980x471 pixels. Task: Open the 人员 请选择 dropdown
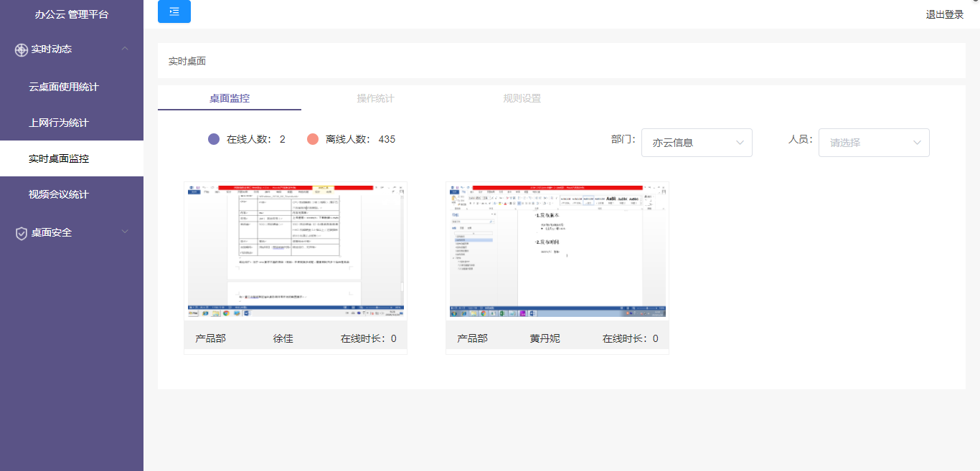point(873,143)
